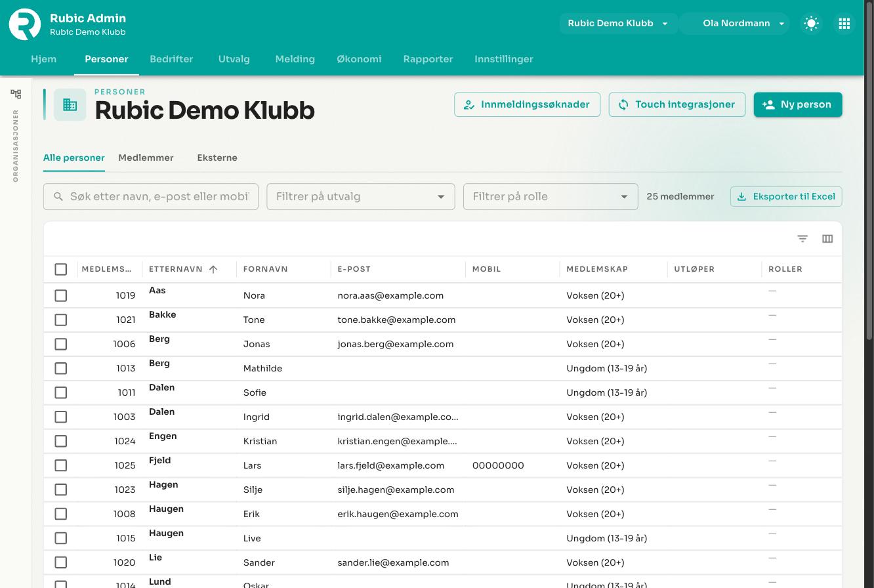Image resolution: width=874 pixels, height=588 pixels.
Task: Open the table filter icon
Action: click(x=802, y=239)
